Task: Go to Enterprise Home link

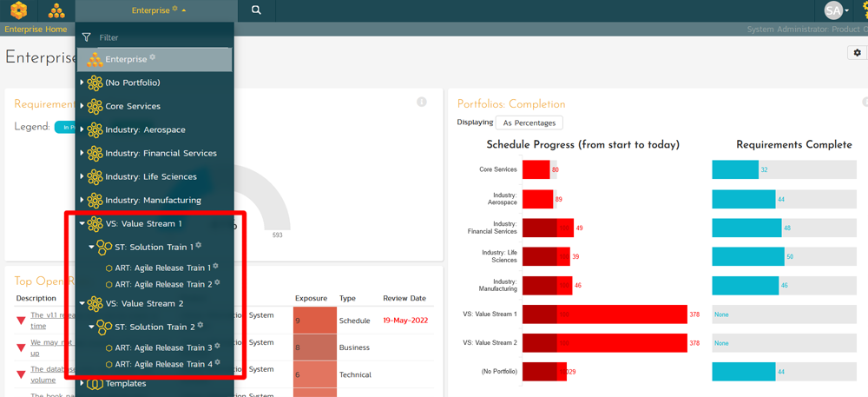Action: click(x=36, y=30)
